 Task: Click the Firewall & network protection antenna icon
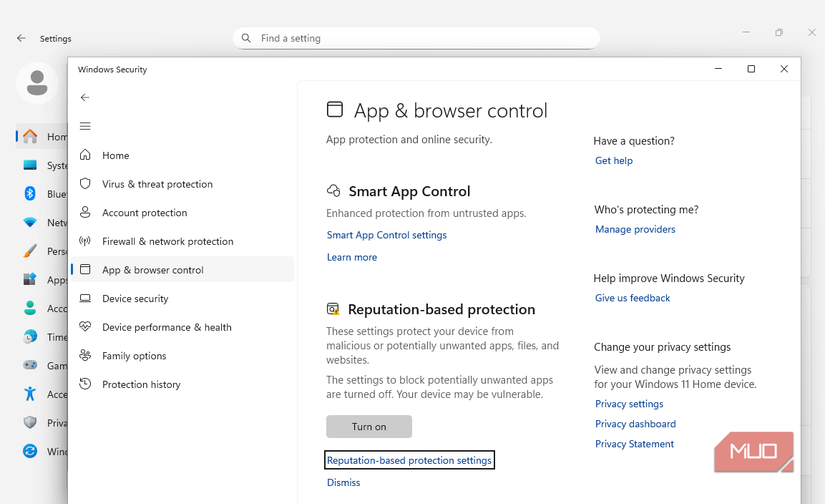click(x=85, y=241)
